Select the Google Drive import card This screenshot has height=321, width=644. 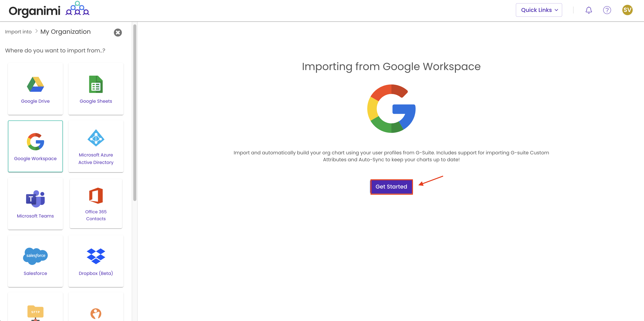click(x=35, y=89)
